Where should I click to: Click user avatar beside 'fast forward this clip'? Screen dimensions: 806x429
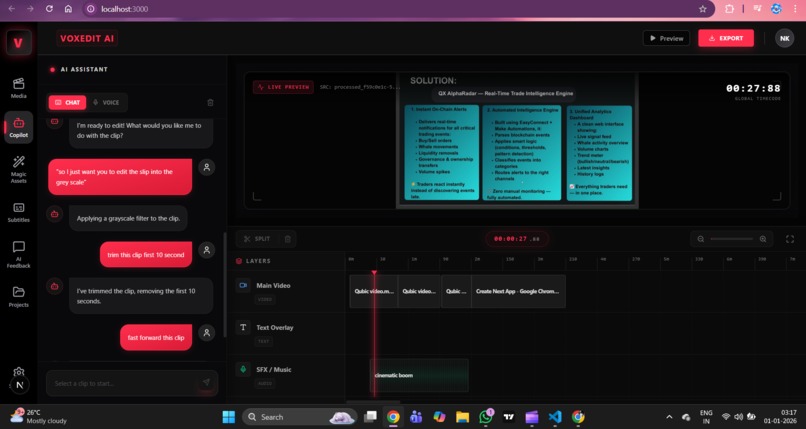pos(207,333)
